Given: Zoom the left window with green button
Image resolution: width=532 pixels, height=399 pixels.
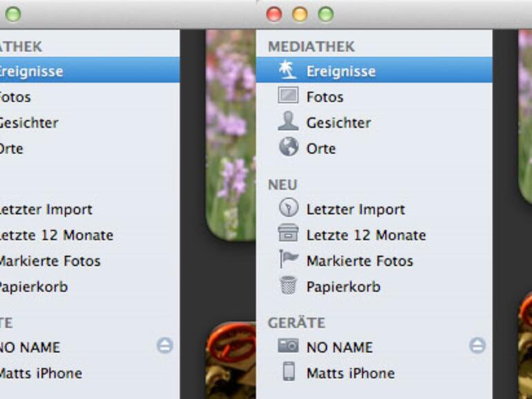Looking at the screenshot, I should point(13,14).
